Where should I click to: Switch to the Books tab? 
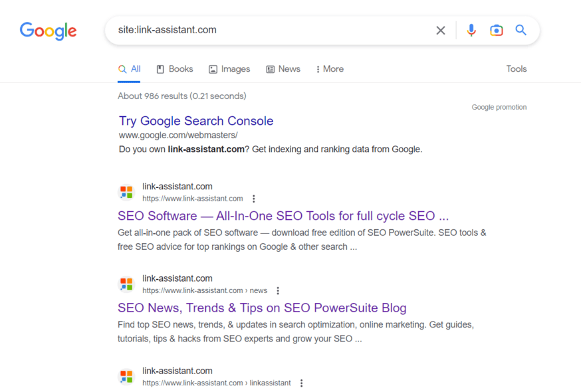[175, 69]
